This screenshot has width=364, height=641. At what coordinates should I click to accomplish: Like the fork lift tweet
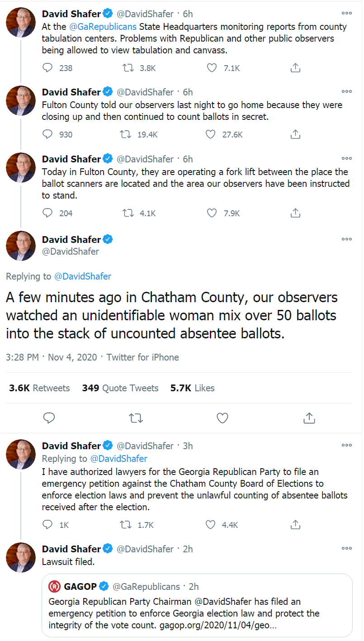point(211,213)
